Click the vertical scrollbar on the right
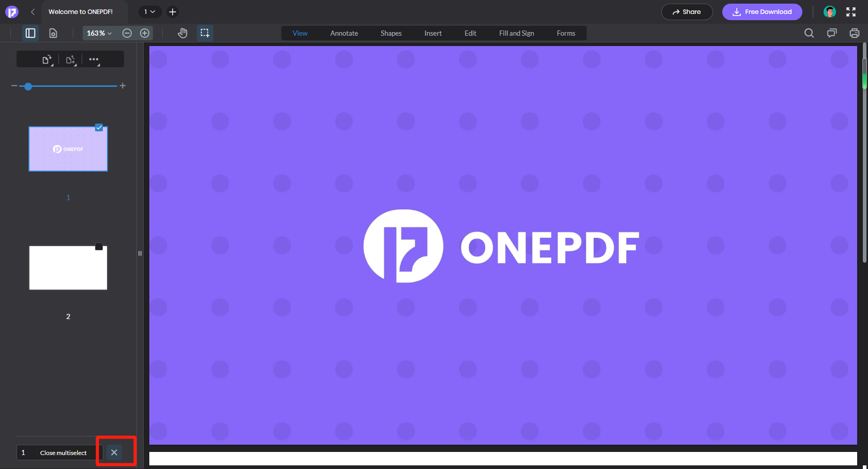Screen dimensions: 868x469 point(864,160)
